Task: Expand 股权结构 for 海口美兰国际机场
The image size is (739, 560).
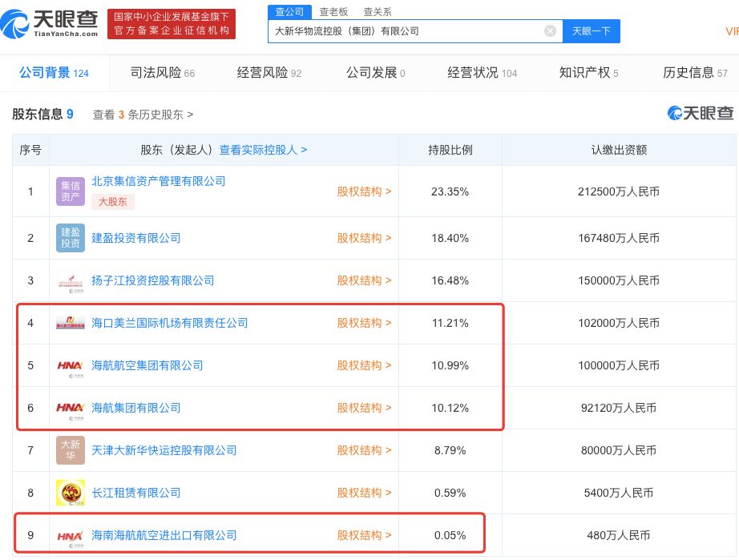Action: point(365,323)
